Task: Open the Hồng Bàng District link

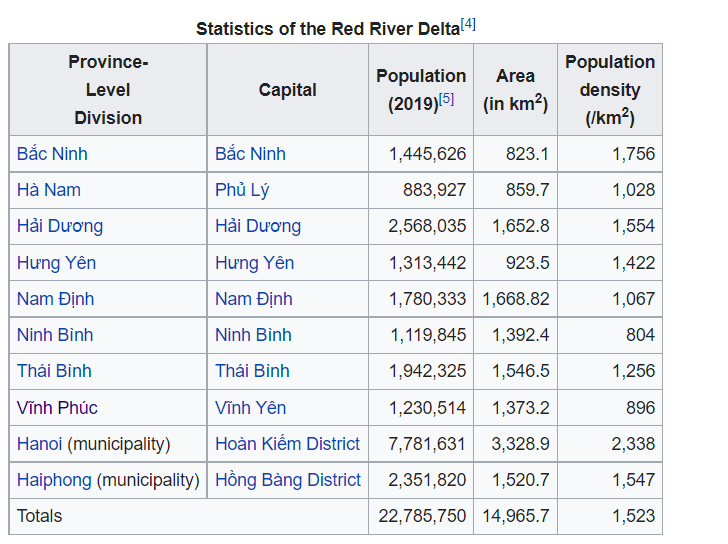Action: click(x=288, y=480)
